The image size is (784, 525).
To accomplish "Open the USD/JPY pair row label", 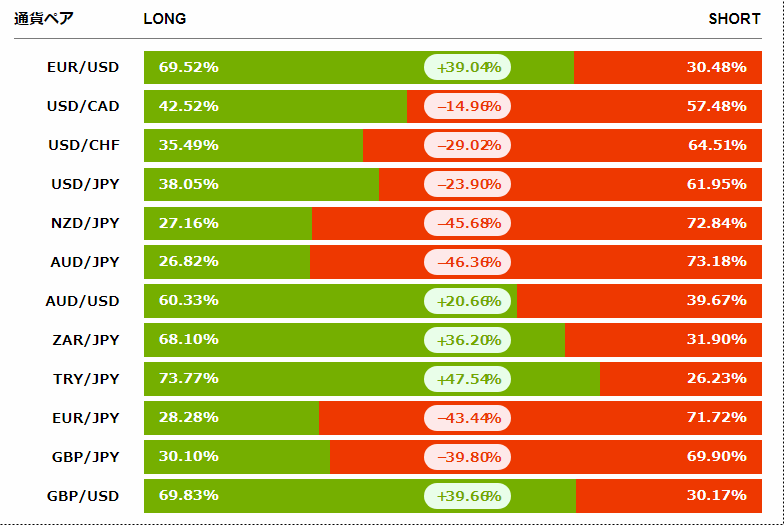I will 85,184.
